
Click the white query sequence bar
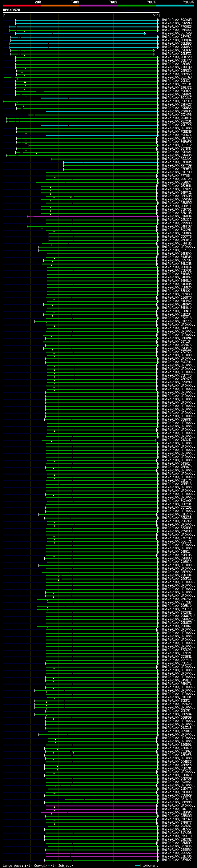pos(81,12)
